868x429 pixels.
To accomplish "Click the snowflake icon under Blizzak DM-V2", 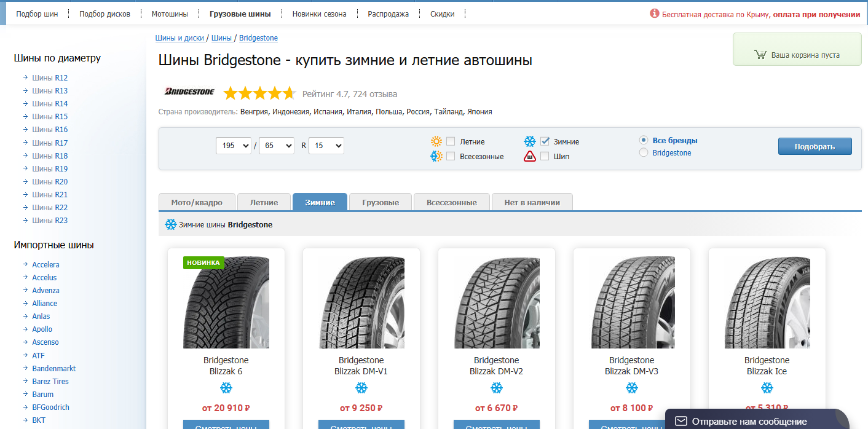I will (496, 388).
